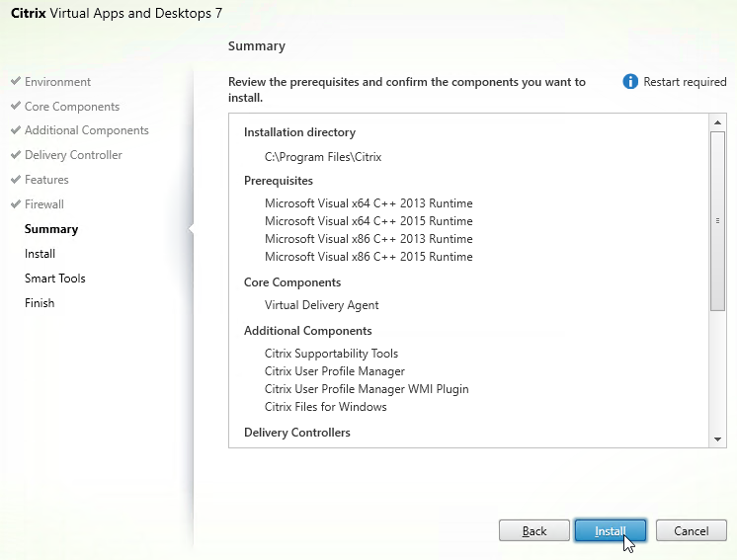Click the Features step checkmark icon
737x560 pixels.
click(x=16, y=179)
